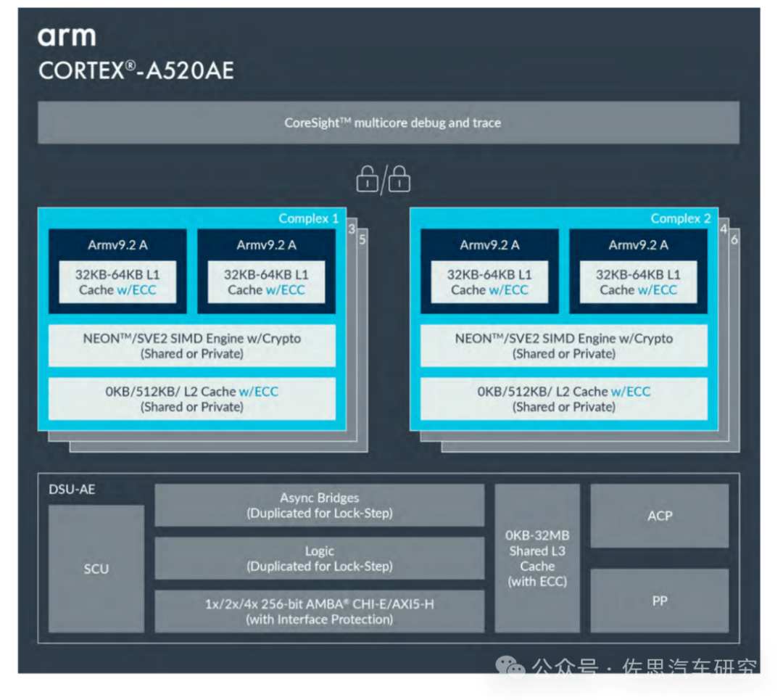Screen dimensions: 783x700
Task: Select the CORTEX-A520AE title text
Action: point(136,70)
